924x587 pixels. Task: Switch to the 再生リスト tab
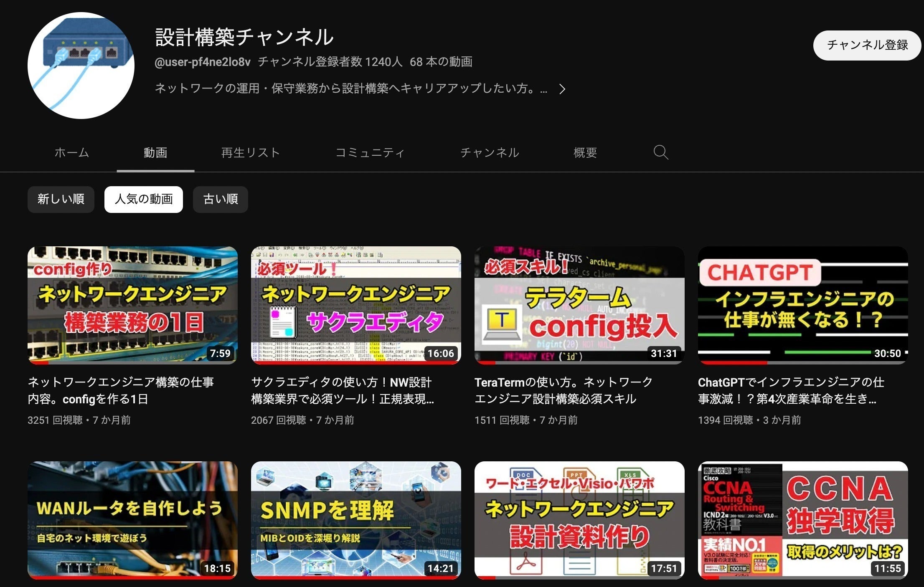coord(250,153)
